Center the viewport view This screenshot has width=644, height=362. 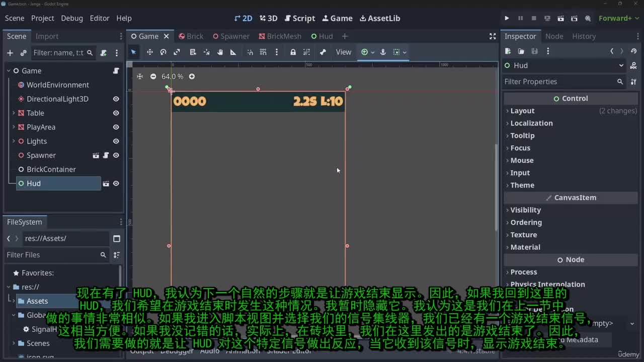[x=140, y=76]
